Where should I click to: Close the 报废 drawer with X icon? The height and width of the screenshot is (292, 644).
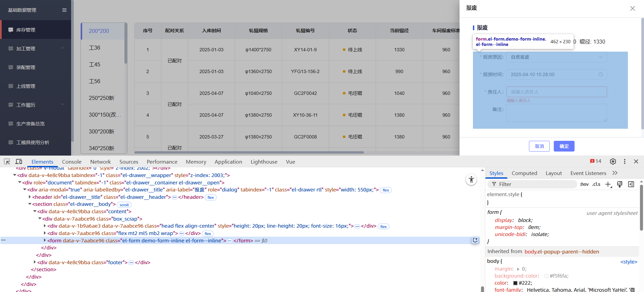click(x=633, y=8)
